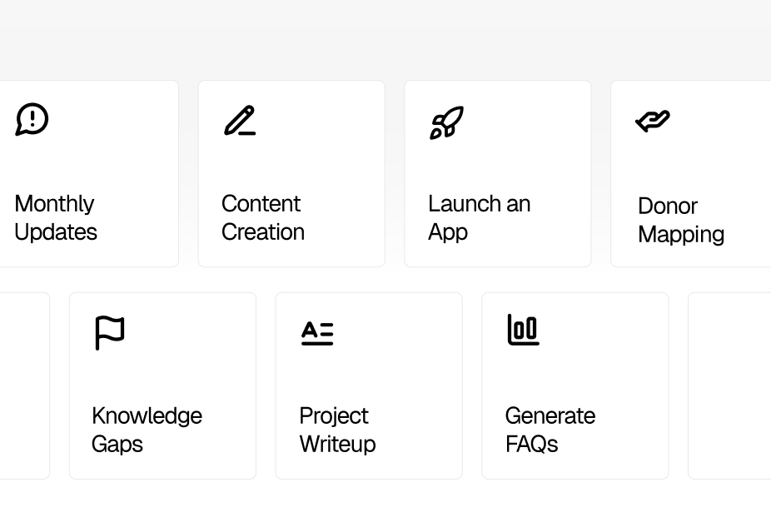Click the pencil icon for Content Creation
The image size is (771, 532).
[240, 120]
